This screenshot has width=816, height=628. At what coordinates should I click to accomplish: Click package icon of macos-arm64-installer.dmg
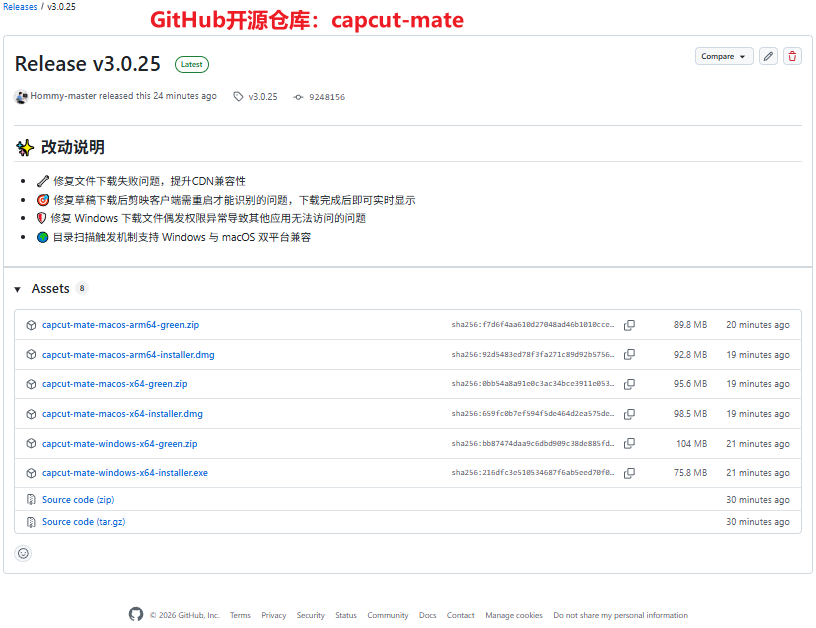coord(31,355)
